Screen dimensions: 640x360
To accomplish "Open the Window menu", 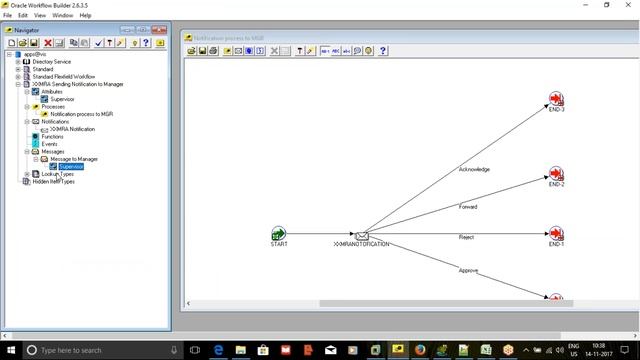I will 62,15.
